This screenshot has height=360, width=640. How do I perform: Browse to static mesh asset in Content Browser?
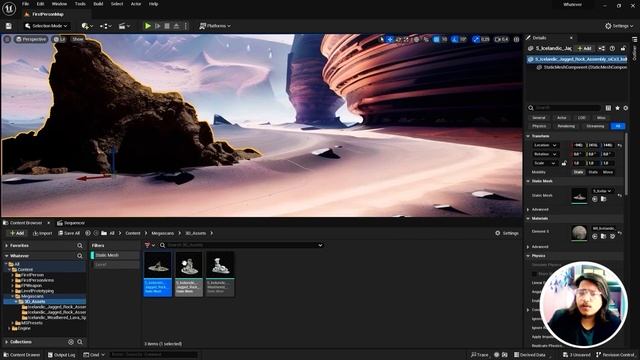[x=603, y=199]
